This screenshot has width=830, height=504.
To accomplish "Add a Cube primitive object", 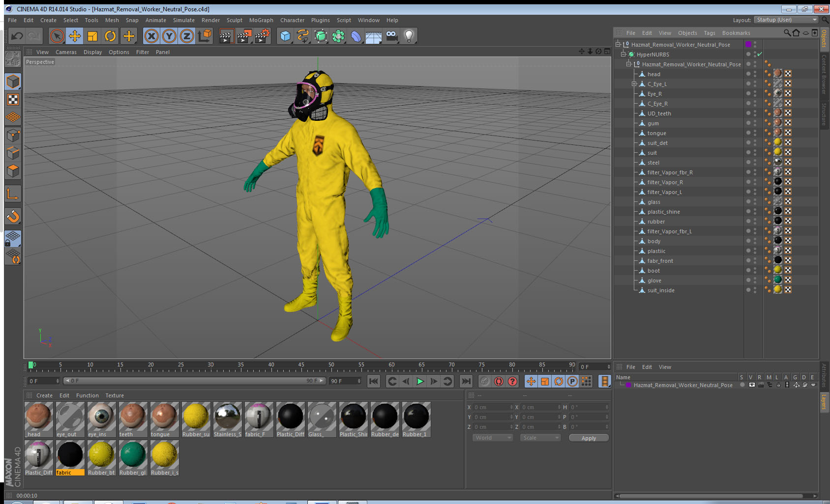I will pos(285,36).
